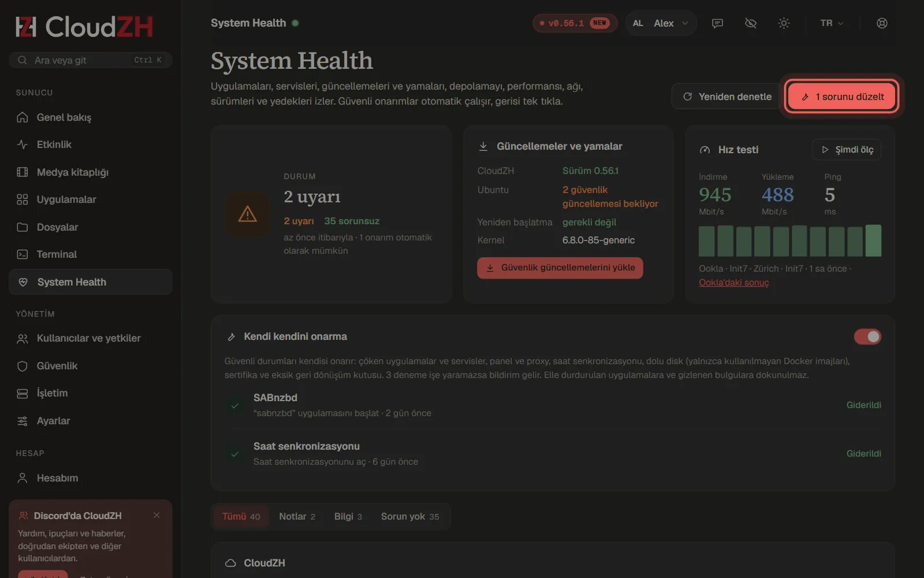Image resolution: width=924 pixels, height=578 pixels.
Task: Click the CloudZH cloud section icon
Action: click(x=230, y=563)
